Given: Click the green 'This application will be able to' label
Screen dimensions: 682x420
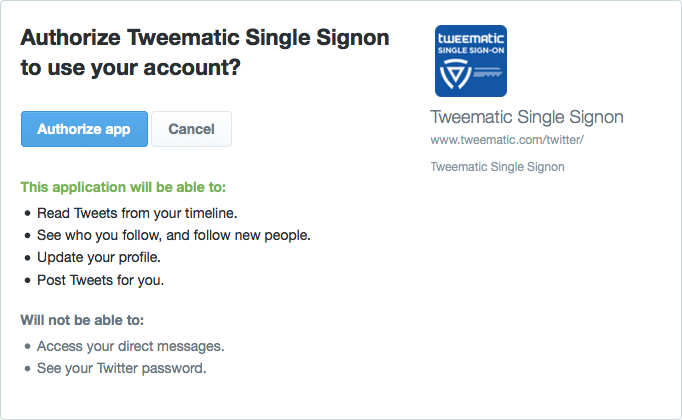Looking at the screenshot, I should pyautogui.click(x=123, y=187).
